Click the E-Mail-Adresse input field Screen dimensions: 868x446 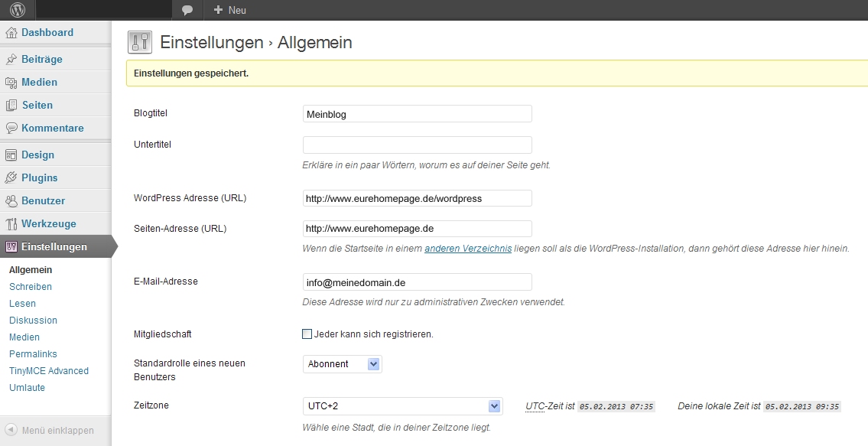point(418,282)
